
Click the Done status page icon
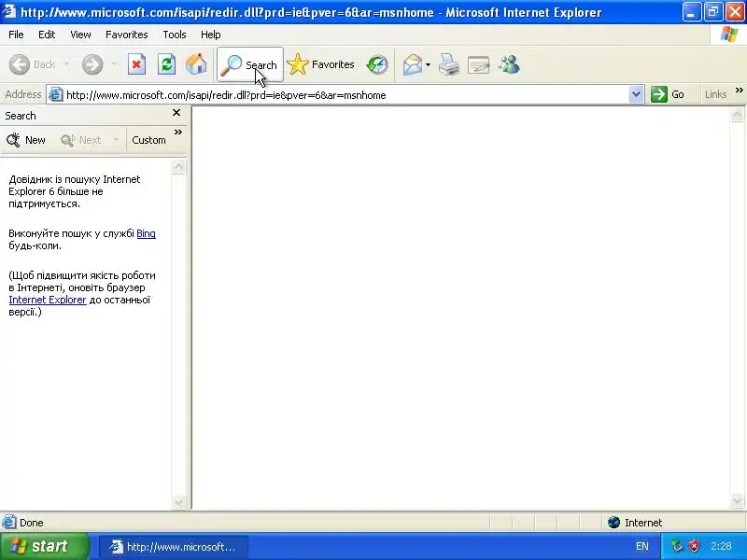coord(8,523)
